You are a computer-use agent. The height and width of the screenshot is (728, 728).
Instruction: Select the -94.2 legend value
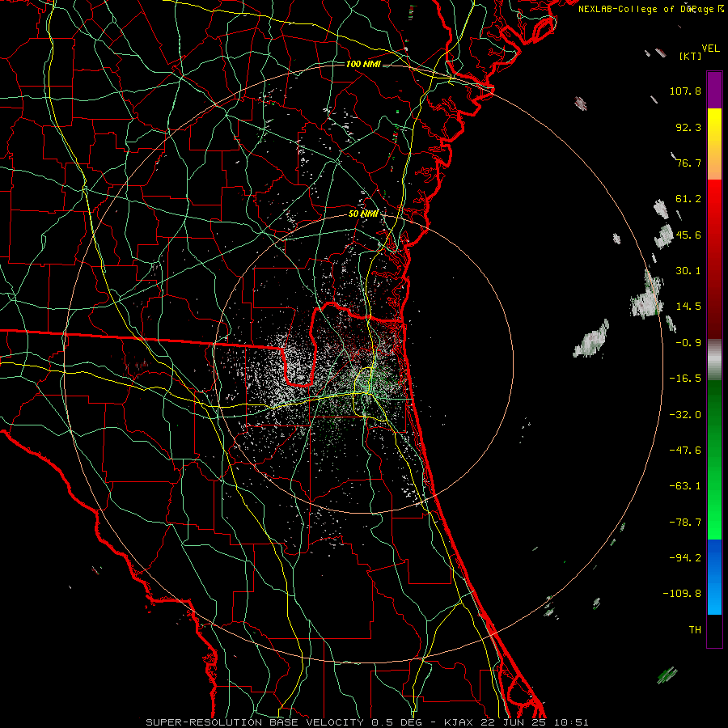(685, 558)
